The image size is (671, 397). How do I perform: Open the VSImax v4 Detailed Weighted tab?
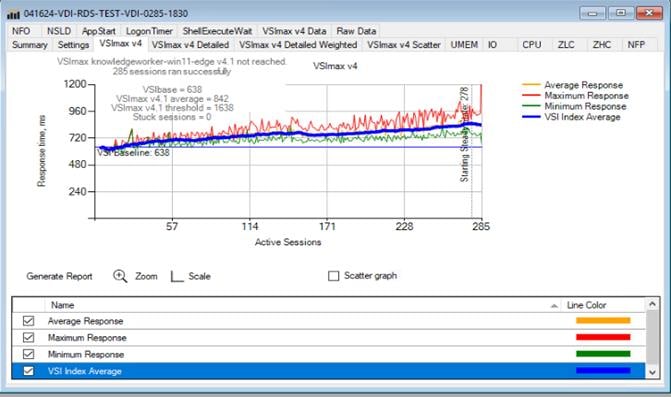point(298,45)
